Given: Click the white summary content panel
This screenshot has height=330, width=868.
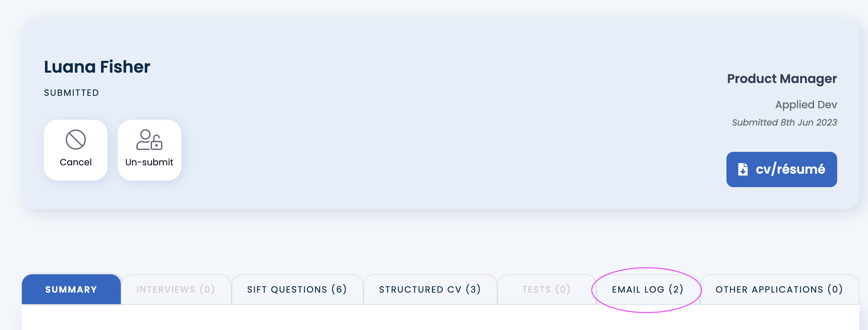Looking at the screenshot, I should tap(440, 318).
